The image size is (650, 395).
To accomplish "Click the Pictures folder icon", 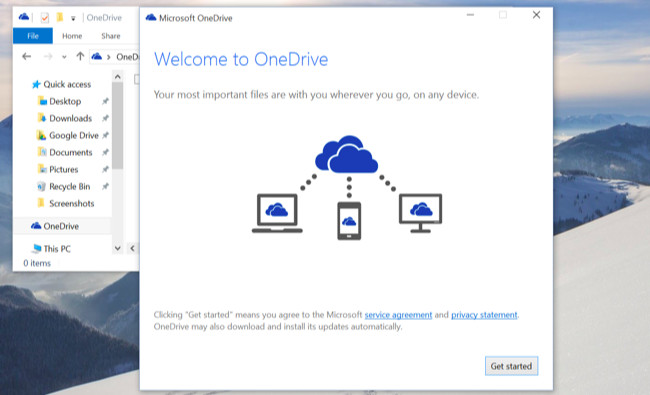I will tap(42, 169).
